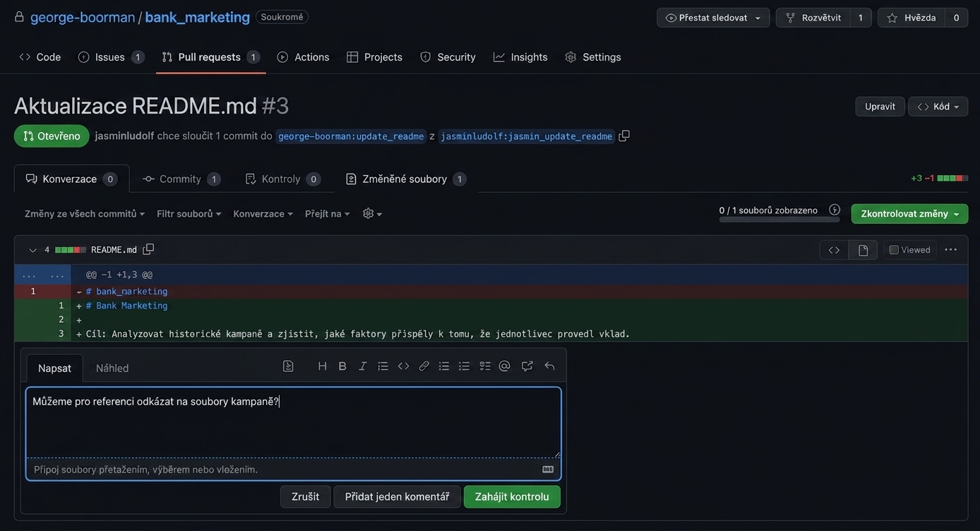Viewport: 980px width, 531px height.
Task: Switch to Náhled preview tab
Action: (112, 368)
